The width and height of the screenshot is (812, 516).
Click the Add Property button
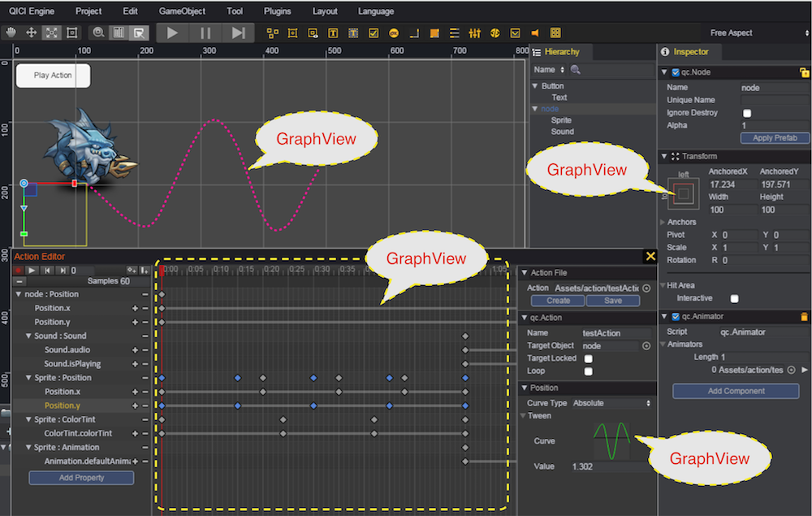click(81, 478)
